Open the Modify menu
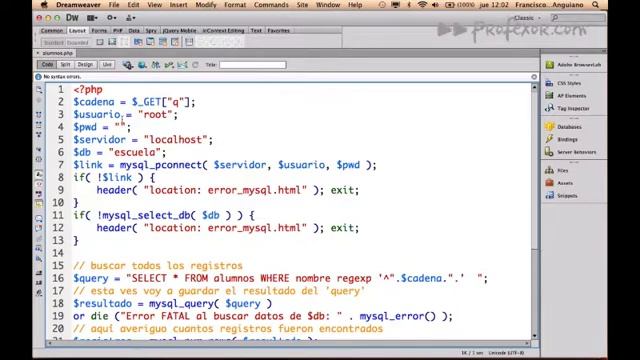Screen dimensions: 640x360 pyautogui.click(x=206, y=5)
